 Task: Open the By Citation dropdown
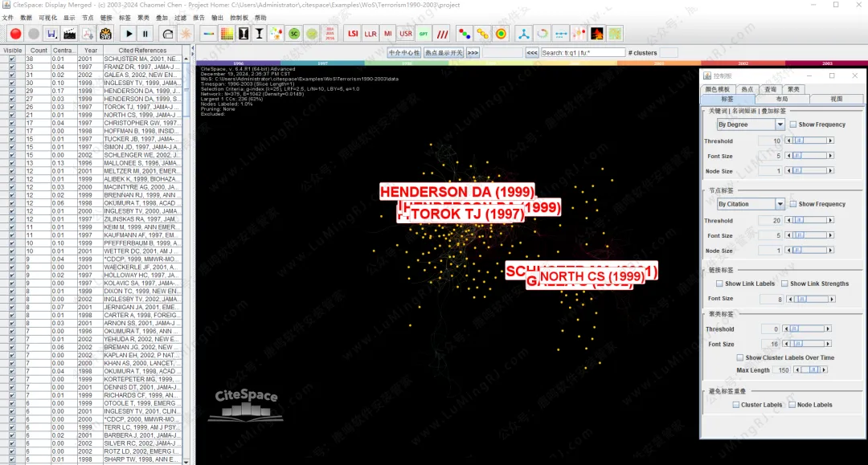pyautogui.click(x=751, y=204)
